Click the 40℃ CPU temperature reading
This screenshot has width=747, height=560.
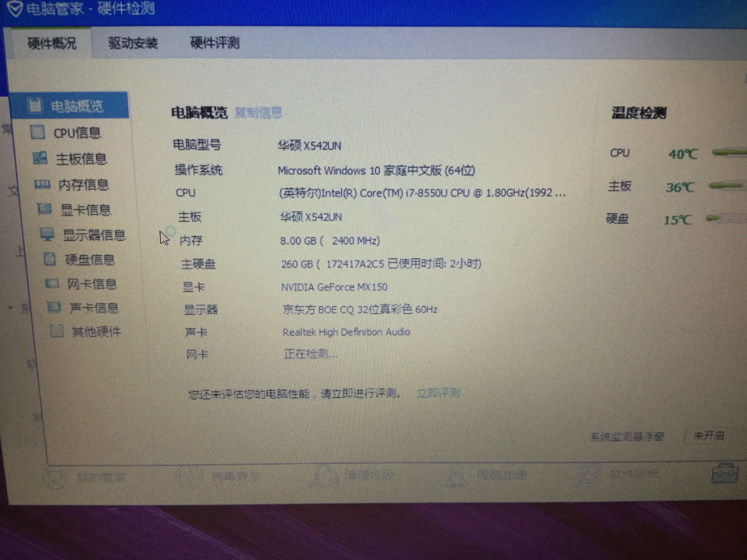682,154
